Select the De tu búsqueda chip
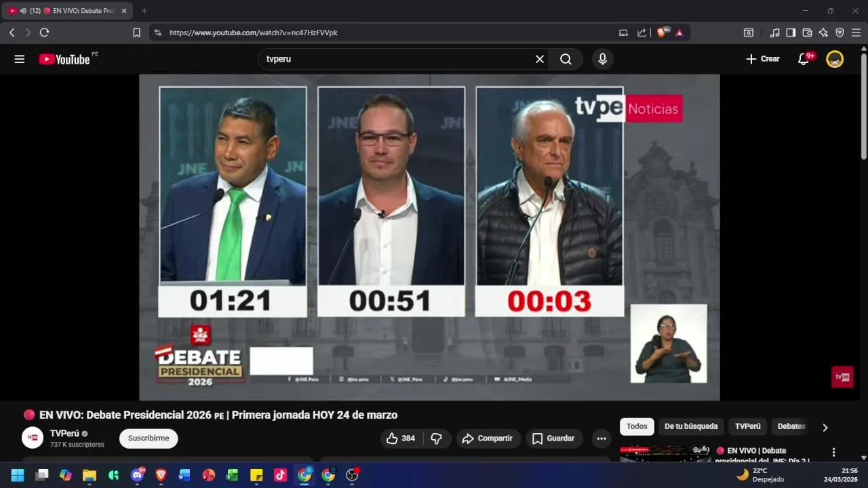 pos(691,426)
